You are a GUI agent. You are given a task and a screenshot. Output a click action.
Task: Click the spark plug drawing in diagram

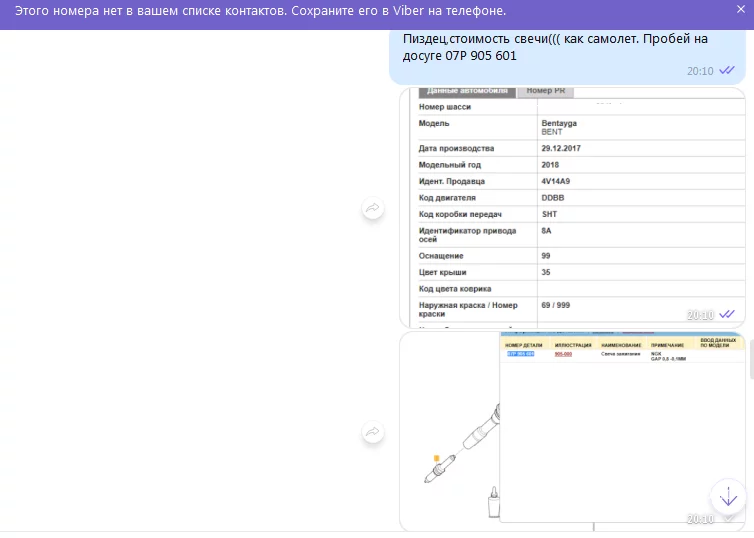point(439,469)
